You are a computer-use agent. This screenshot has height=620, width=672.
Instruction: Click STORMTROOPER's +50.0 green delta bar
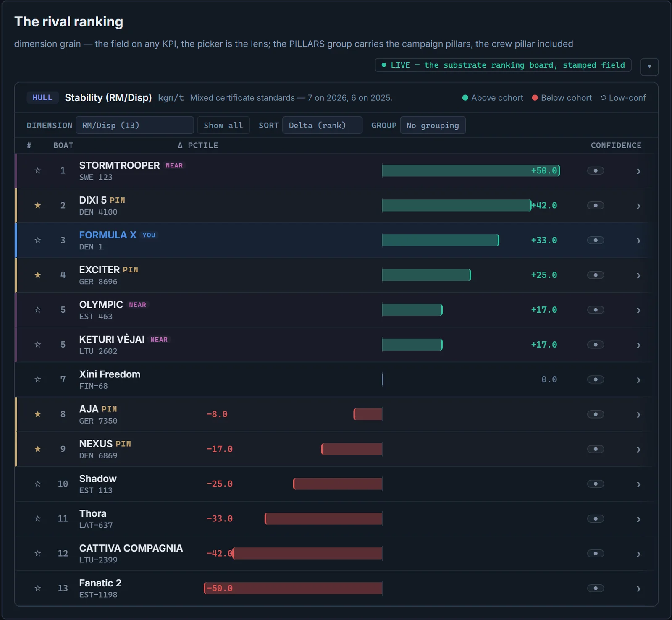471,170
